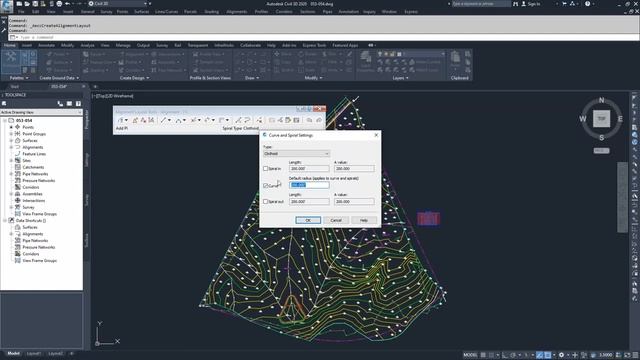The height and width of the screenshot is (360, 640).
Task: Select the fixed curve drawing tool
Action: [178, 120]
